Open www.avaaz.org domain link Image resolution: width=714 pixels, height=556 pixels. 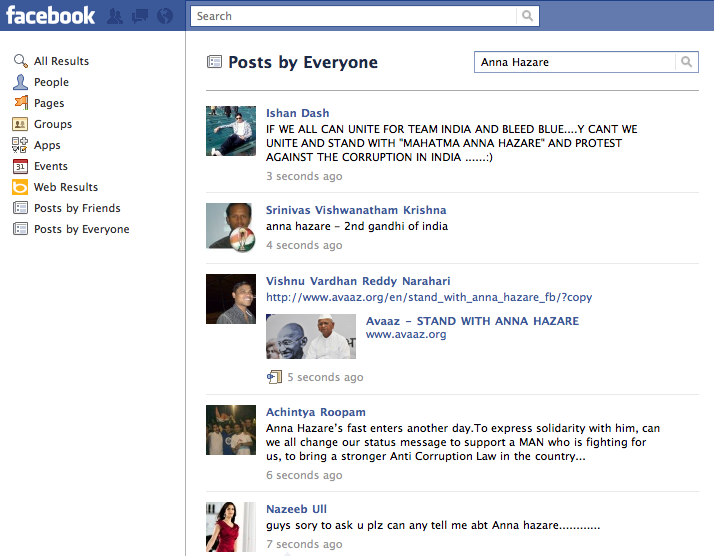point(406,334)
